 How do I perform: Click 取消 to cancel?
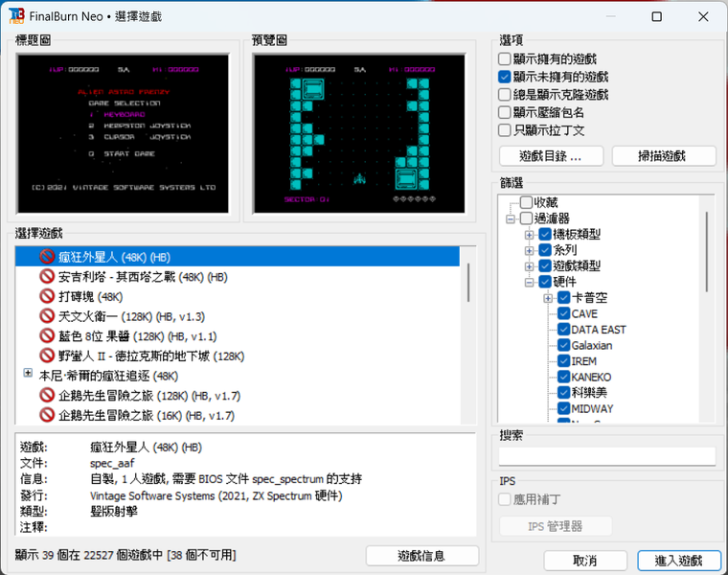tap(585, 561)
